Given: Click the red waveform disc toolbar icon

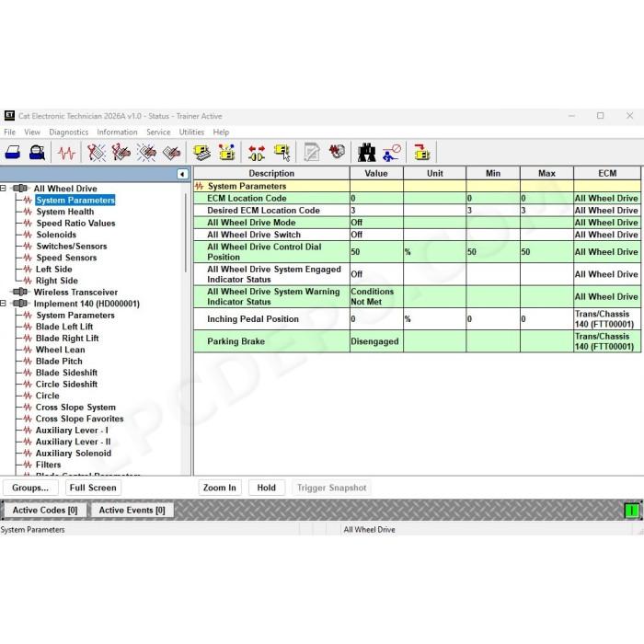Looking at the screenshot, I should (337, 152).
